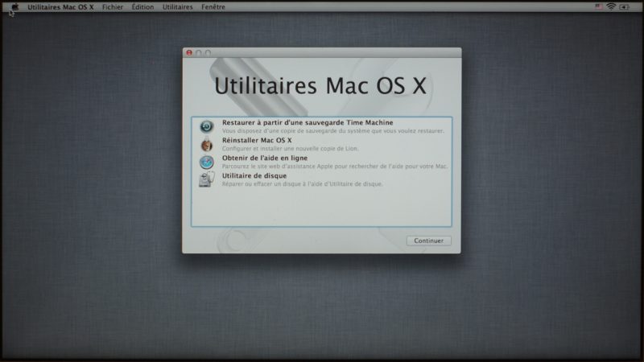
Task: Open the Fenêtre menu
Action: pos(213,7)
